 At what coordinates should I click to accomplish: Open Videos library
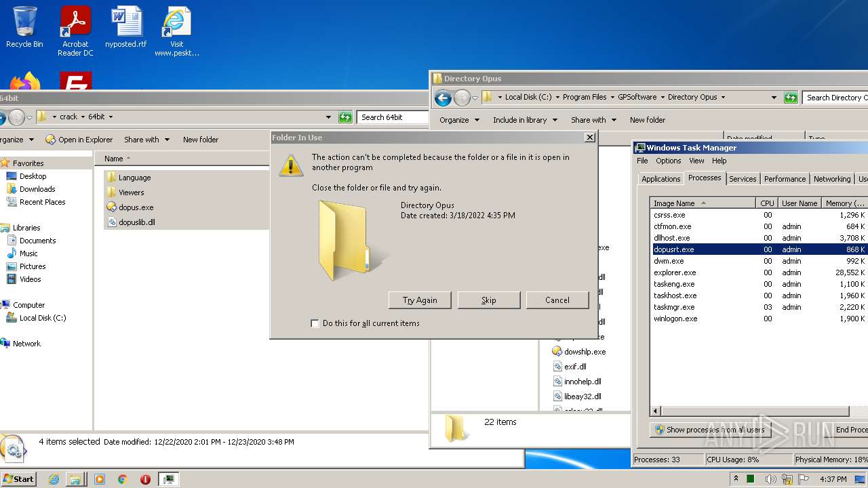point(31,279)
